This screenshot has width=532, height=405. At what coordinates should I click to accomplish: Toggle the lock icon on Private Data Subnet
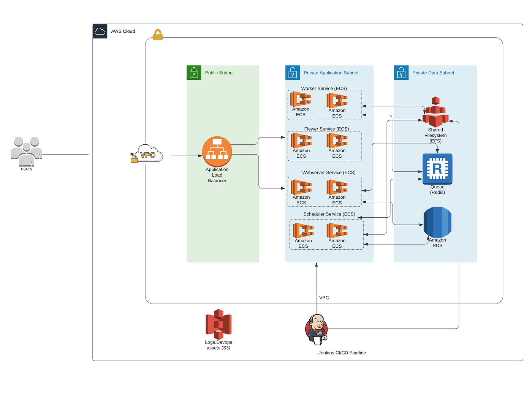tap(401, 73)
